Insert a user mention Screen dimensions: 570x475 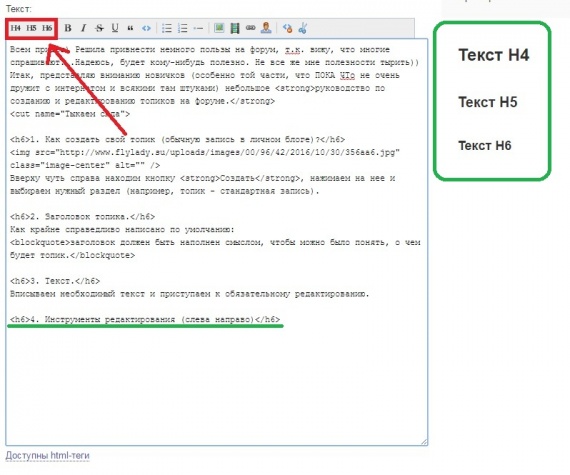pyautogui.click(x=266, y=28)
